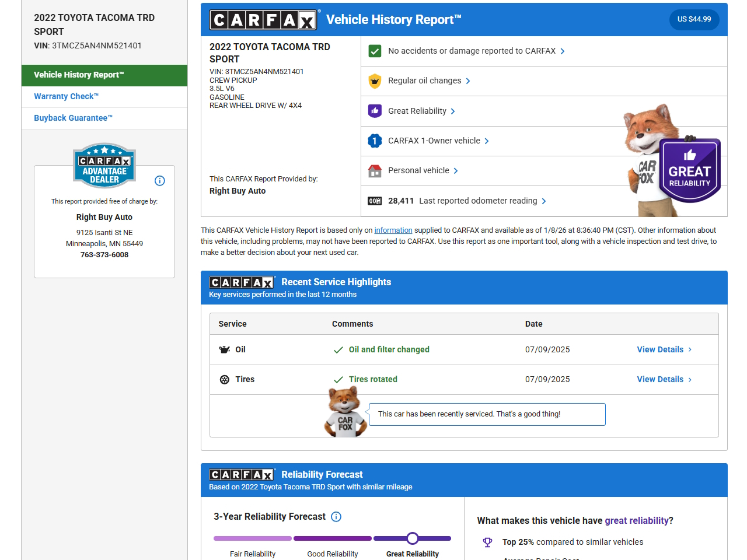Open the Buyback Guarantee tab

[x=73, y=118]
